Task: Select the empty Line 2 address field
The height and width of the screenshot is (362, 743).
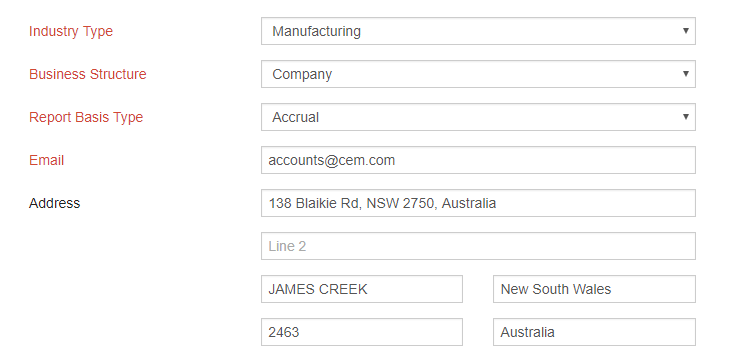Action: [x=478, y=246]
